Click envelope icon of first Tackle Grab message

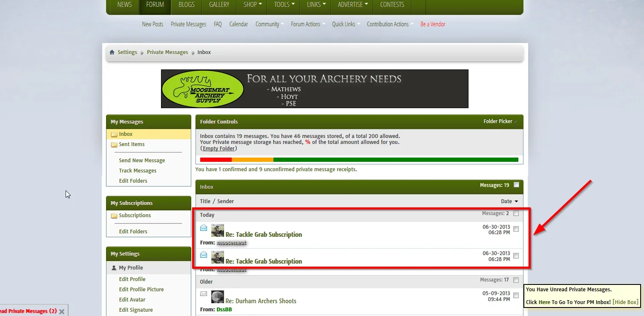coord(204,228)
